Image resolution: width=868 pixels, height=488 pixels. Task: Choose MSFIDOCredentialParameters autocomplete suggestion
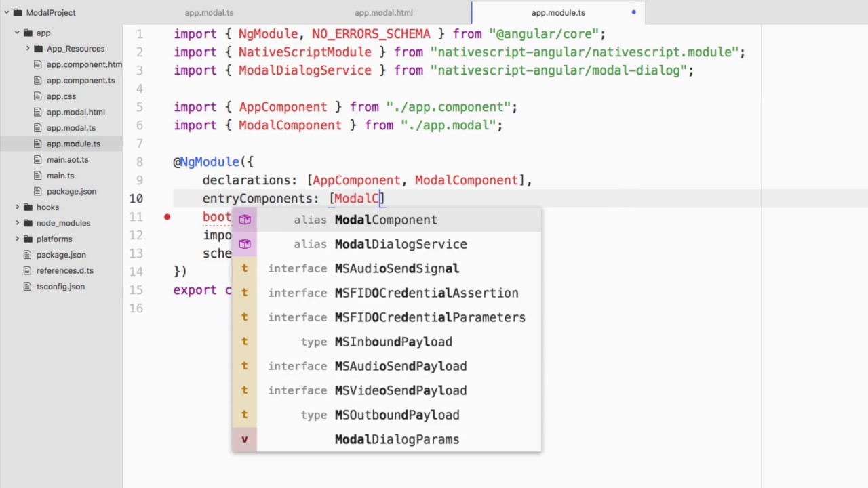pos(387,317)
